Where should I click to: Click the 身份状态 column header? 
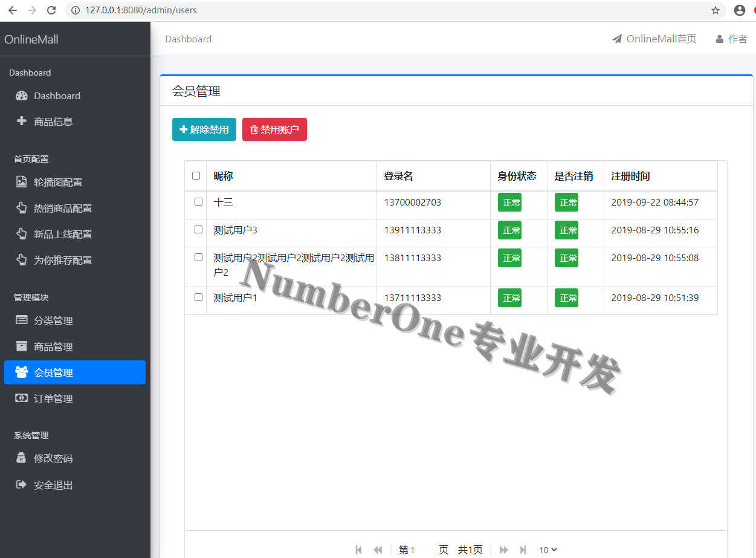pos(519,176)
